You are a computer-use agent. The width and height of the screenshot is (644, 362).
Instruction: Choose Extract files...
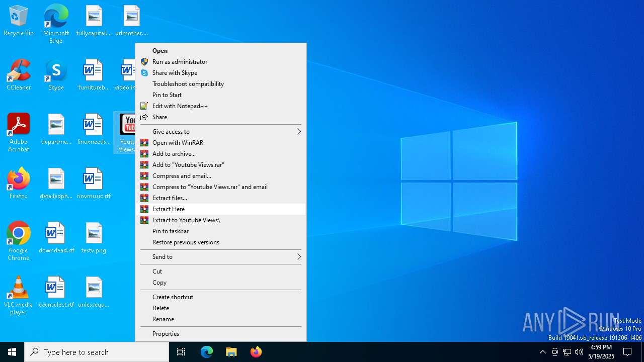[x=221, y=198]
